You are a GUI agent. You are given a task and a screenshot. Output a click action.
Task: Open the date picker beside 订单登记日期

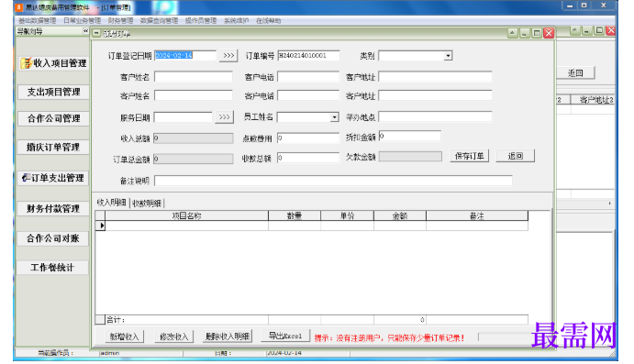coord(228,55)
